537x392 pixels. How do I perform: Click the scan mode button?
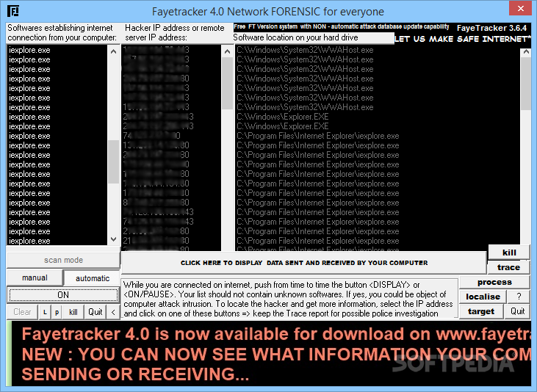[x=63, y=260]
